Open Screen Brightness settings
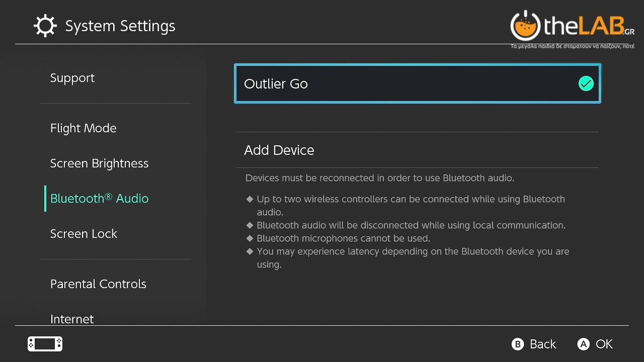 click(x=99, y=163)
